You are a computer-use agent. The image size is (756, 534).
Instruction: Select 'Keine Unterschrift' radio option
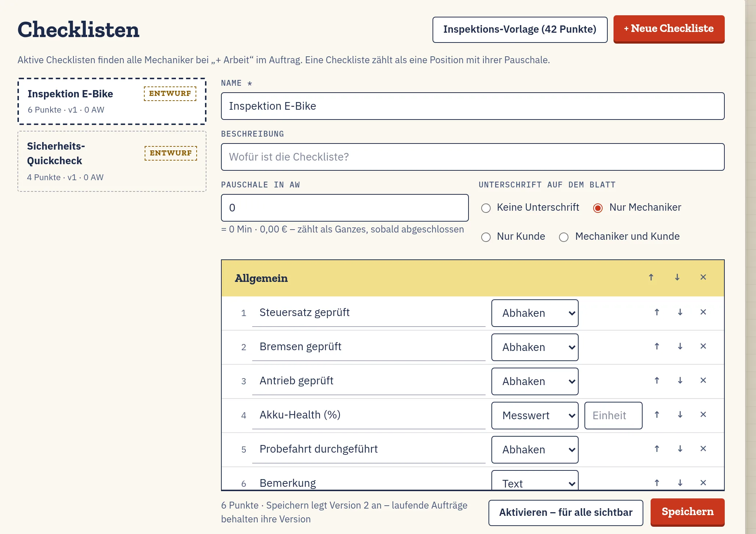click(x=486, y=208)
